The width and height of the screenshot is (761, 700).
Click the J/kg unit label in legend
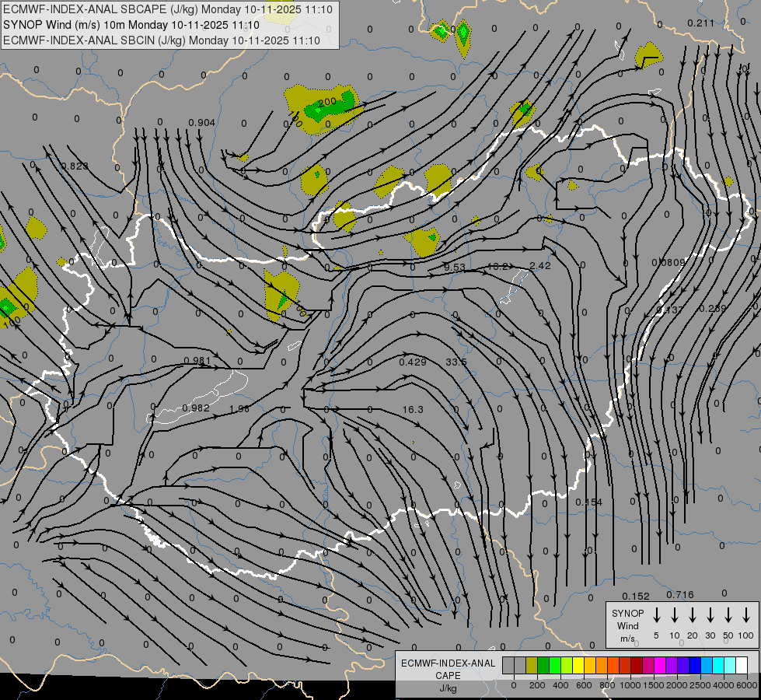[448, 688]
